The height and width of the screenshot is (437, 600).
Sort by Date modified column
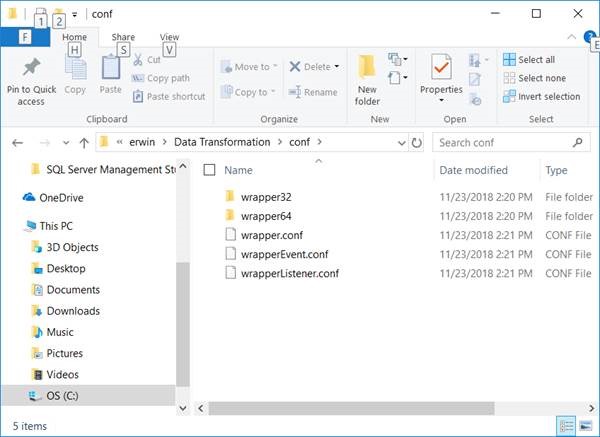pos(473,170)
